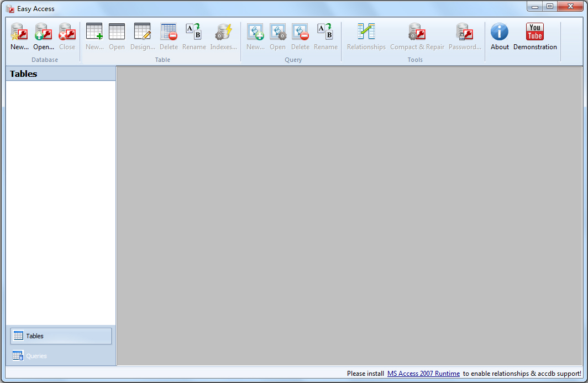The image size is (588, 383).
Task: Create a New table
Action: pos(95,37)
